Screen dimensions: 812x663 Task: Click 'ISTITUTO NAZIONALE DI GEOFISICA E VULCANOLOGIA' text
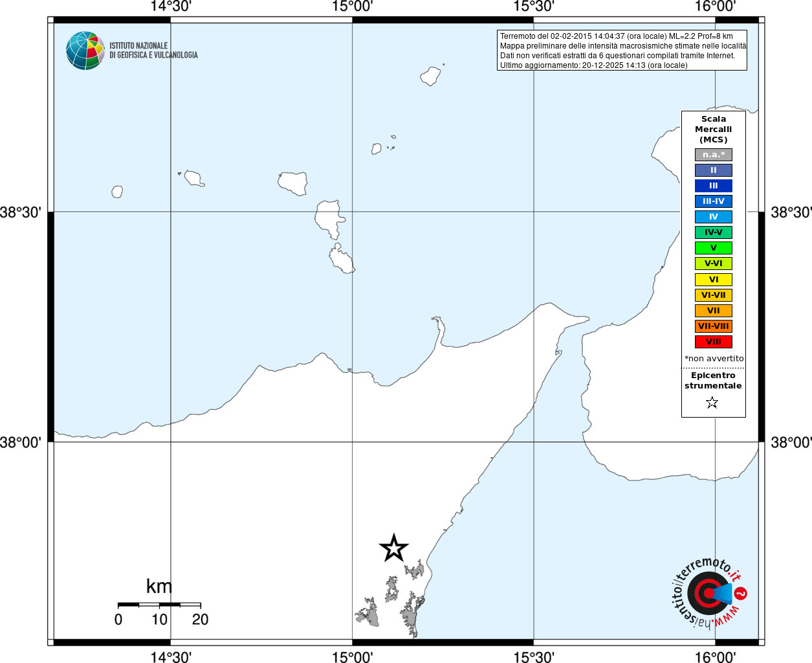pyautogui.click(x=153, y=51)
